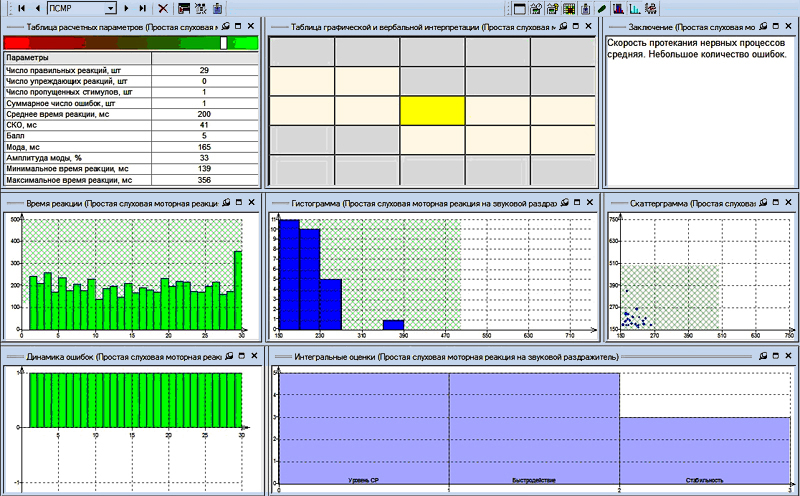Select row Среднее время реакции, мс
This screenshot has height=496, width=800.
tap(131, 114)
